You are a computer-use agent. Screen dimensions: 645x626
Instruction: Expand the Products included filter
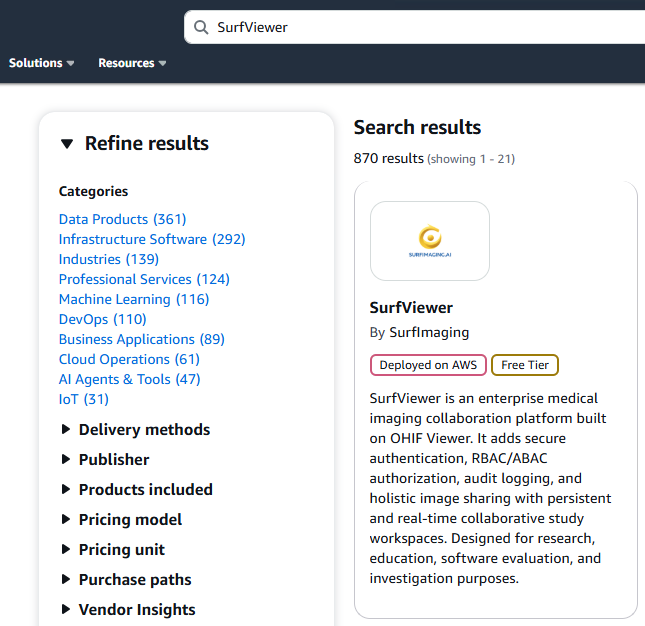[x=137, y=489]
